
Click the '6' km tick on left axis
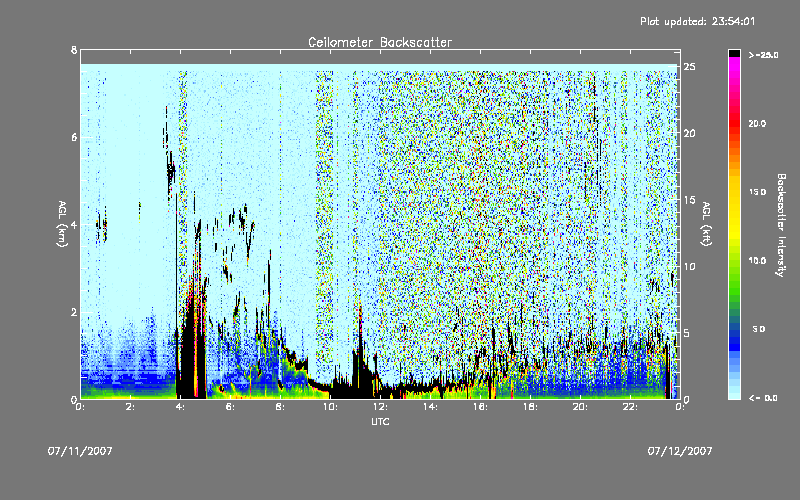pyautogui.click(x=74, y=137)
